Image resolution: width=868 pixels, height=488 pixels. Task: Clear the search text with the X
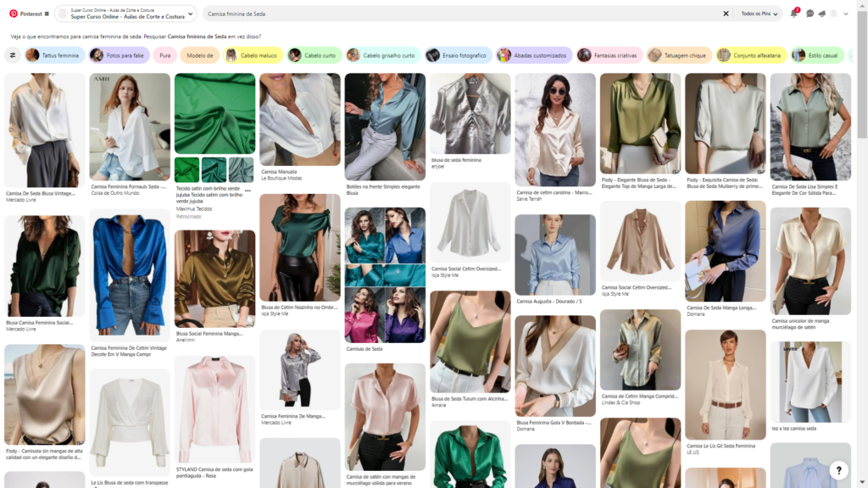click(x=726, y=14)
